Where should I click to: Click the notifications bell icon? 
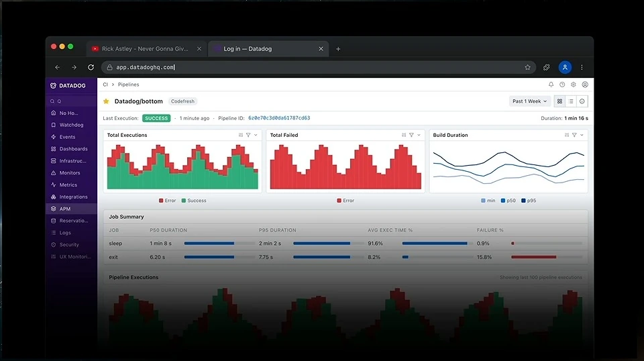(551, 84)
